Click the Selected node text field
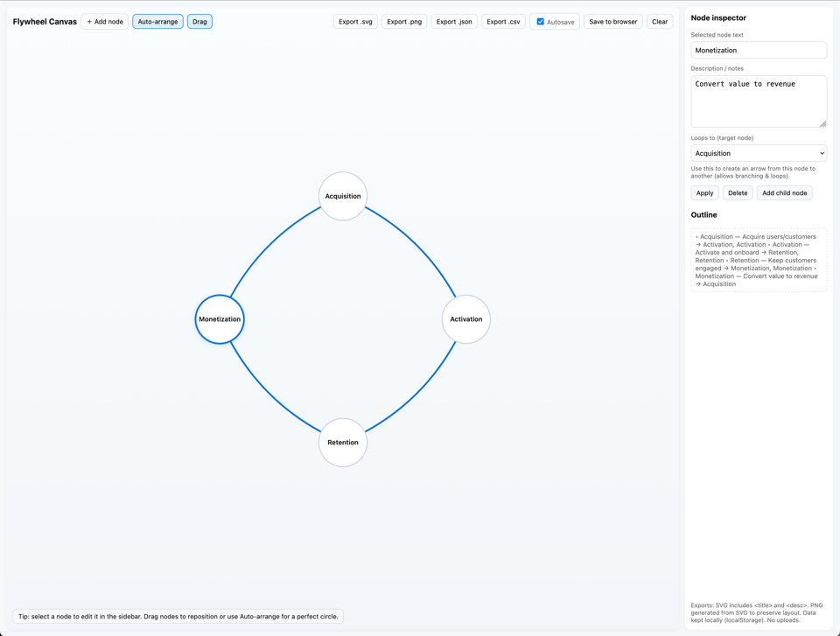The height and width of the screenshot is (636, 840). coord(758,50)
